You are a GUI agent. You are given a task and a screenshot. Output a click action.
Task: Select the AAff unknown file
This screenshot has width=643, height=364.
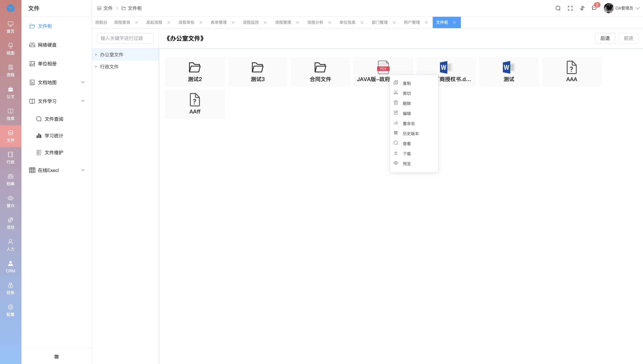(195, 104)
